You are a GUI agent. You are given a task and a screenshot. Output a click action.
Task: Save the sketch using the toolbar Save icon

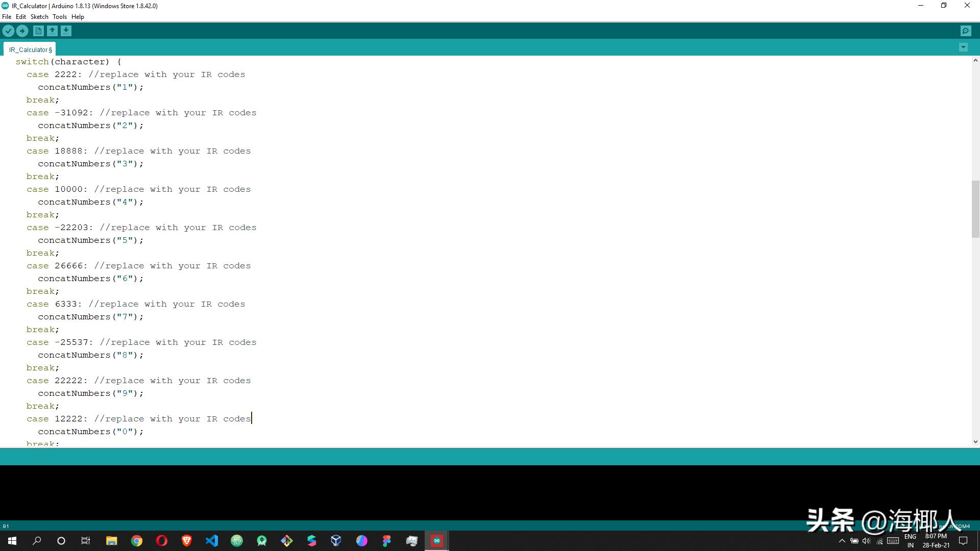tap(66, 31)
